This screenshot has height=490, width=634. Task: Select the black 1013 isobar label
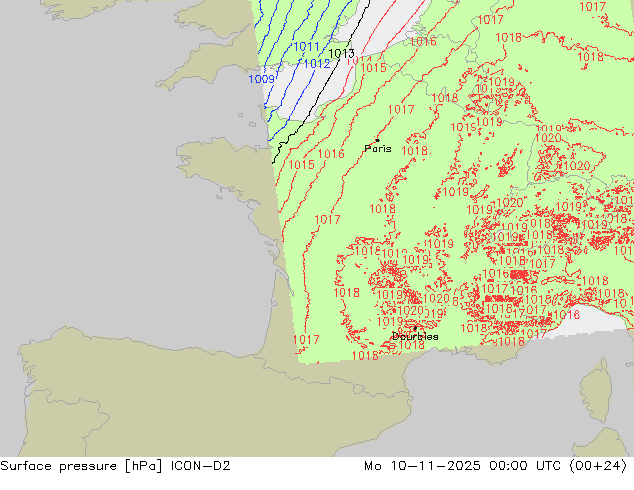point(341,53)
